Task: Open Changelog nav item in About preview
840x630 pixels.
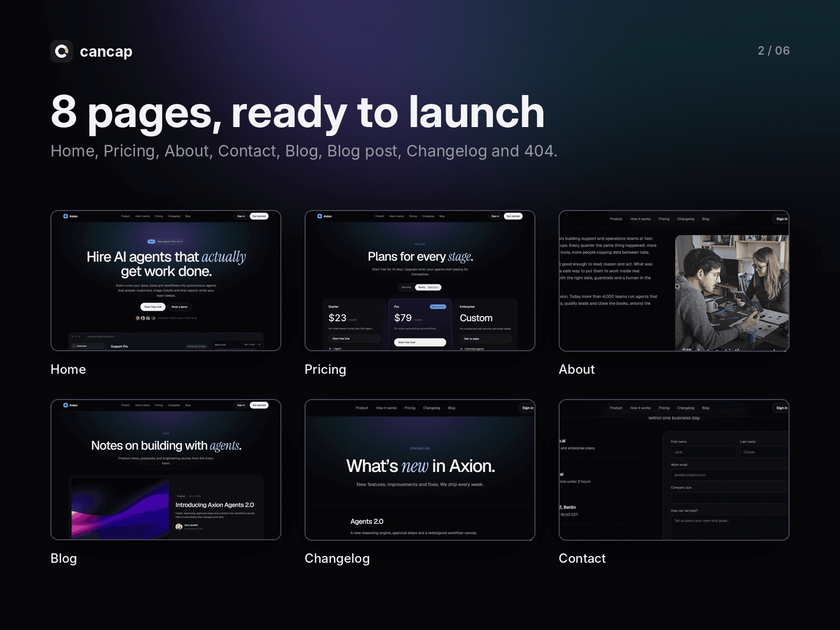Action: pyautogui.click(x=686, y=219)
